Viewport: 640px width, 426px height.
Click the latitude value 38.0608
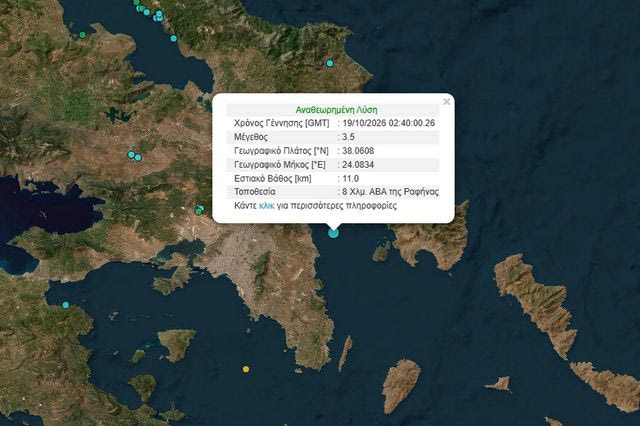tap(358, 151)
